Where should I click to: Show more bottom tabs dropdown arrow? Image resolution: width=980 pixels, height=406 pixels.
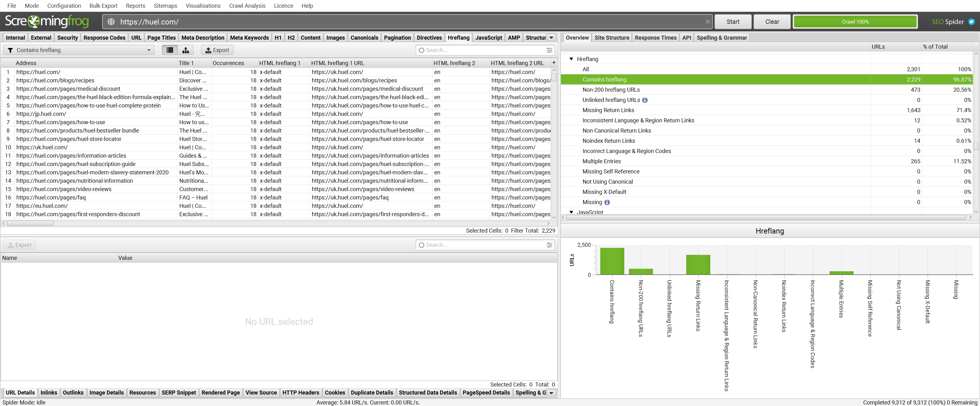[551, 393]
